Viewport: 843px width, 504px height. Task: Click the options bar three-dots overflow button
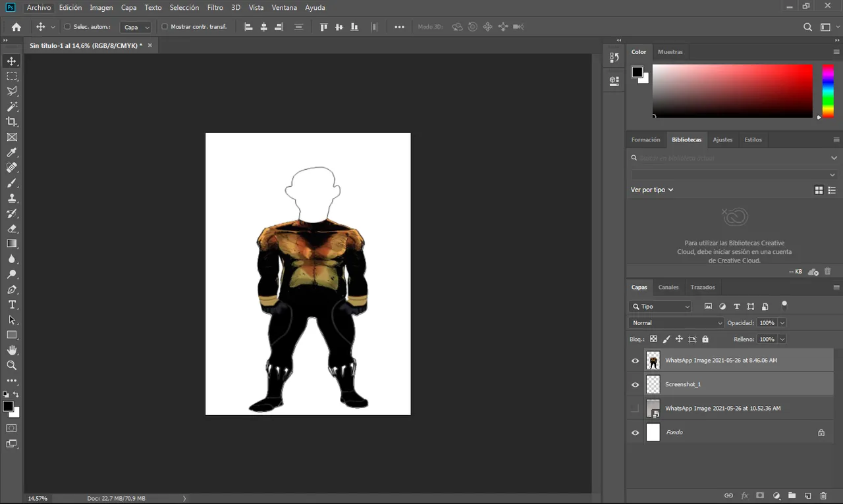pos(399,27)
